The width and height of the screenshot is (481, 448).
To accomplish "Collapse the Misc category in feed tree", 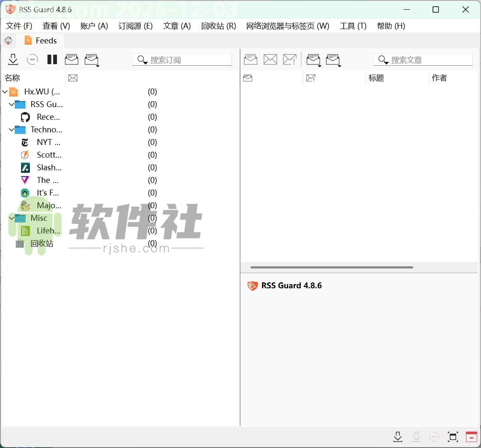I will point(11,218).
